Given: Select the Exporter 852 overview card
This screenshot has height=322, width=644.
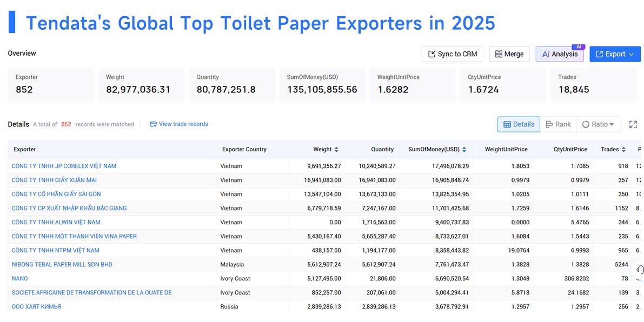Looking at the screenshot, I should point(51,85).
